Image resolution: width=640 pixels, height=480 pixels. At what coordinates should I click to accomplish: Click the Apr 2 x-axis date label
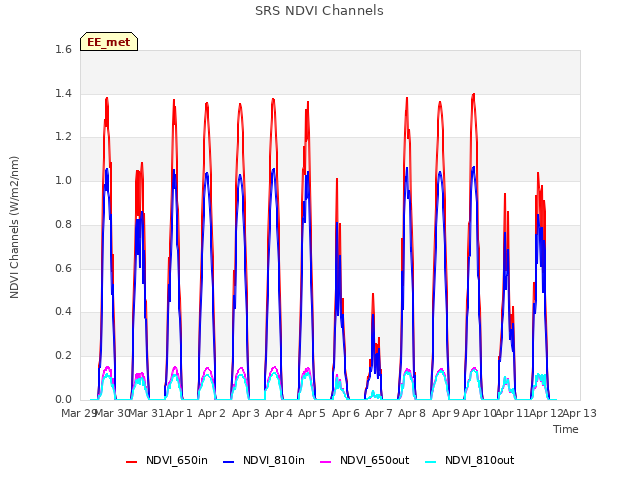click(212, 413)
